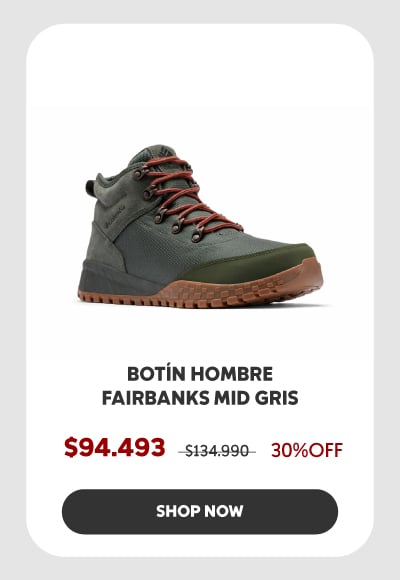Click the Columbia logo on the boot tongue

pos(167,150)
